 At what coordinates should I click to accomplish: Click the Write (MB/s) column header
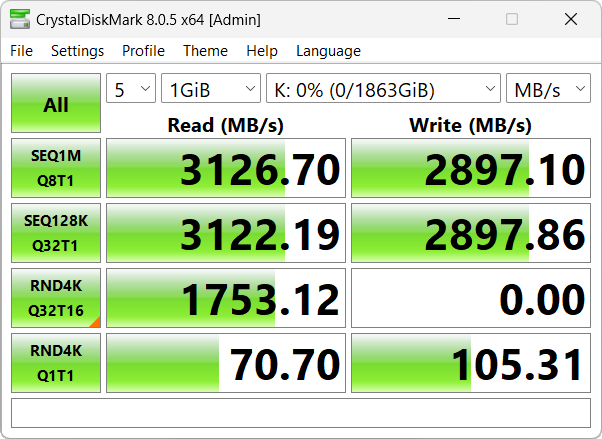pyautogui.click(x=471, y=125)
